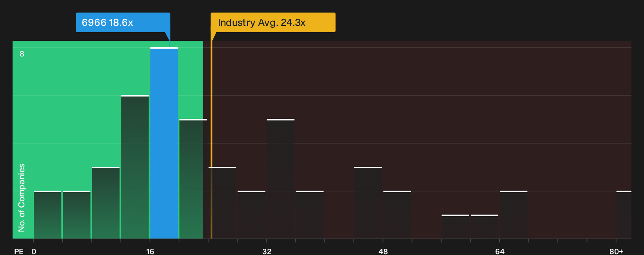Click the blue 6966 18.6x label

click(x=123, y=22)
